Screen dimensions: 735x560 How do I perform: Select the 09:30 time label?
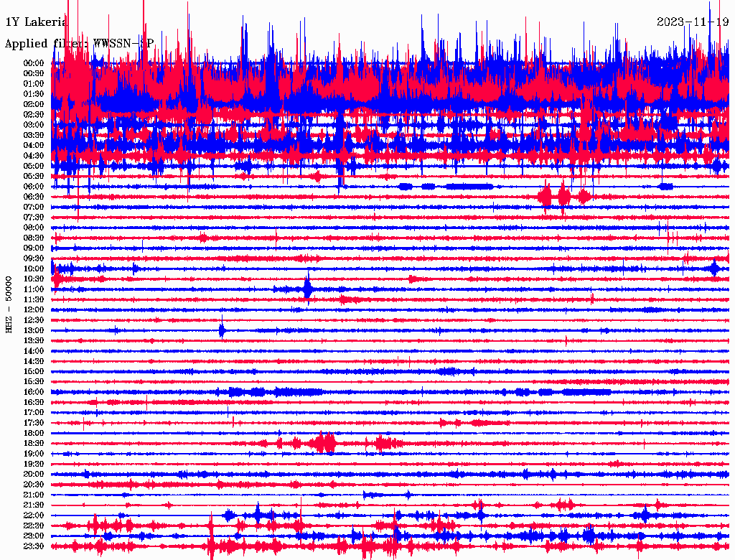(x=34, y=259)
